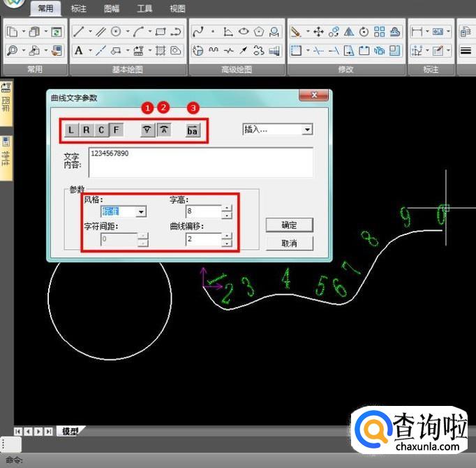Select the Hatch fill tool
The width and height of the screenshot is (476, 468).
(x=161, y=50)
